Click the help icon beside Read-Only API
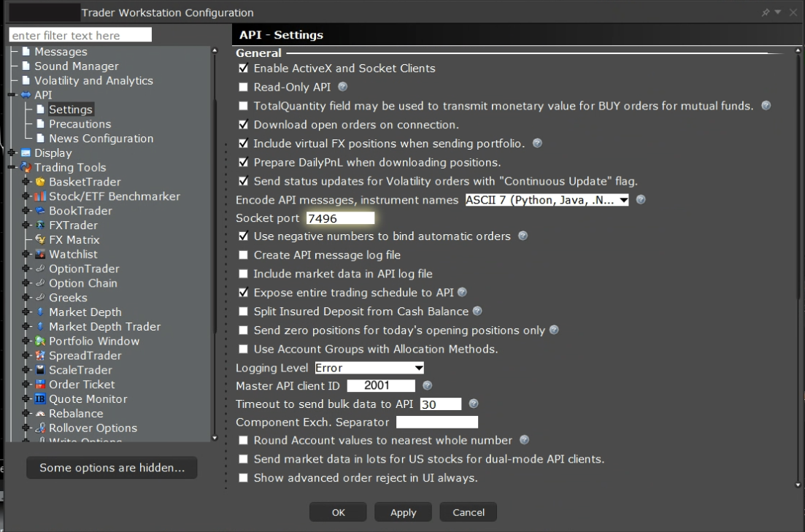This screenshot has height=532, width=805. click(x=343, y=87)
